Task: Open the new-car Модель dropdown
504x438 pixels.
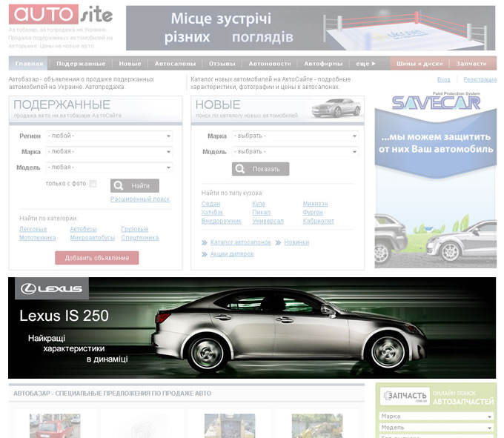Action: (x=295, y=152)
